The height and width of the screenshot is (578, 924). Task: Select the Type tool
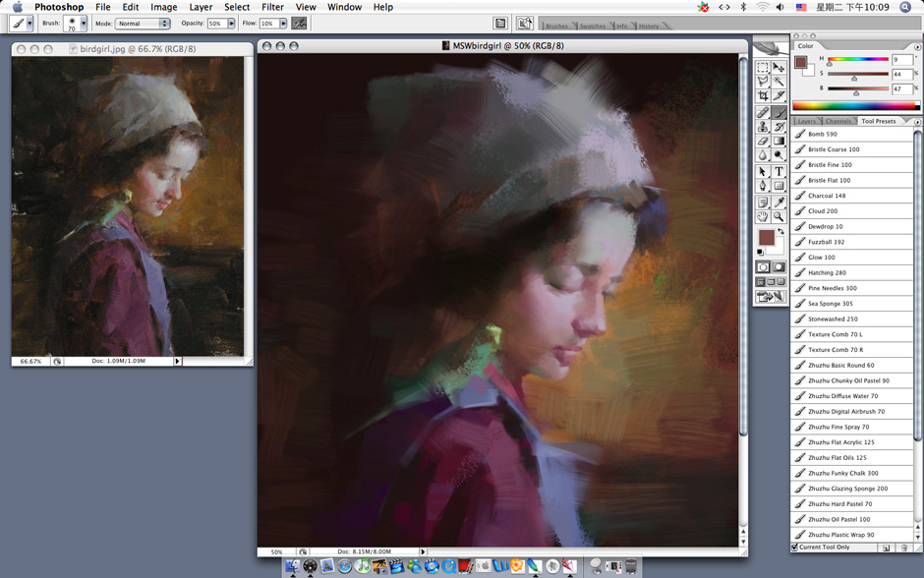(x=779, y=171)
